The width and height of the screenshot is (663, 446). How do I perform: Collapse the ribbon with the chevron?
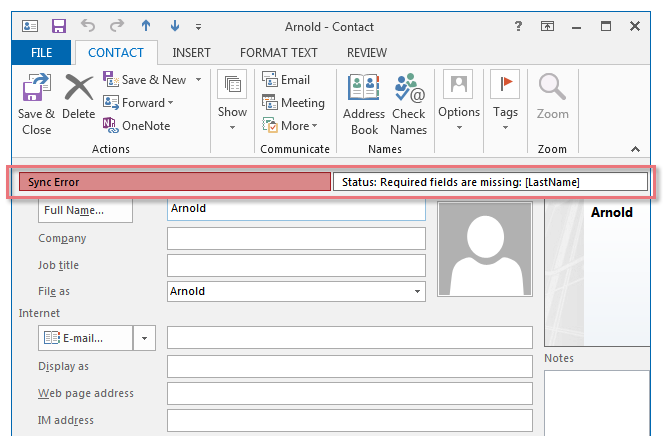point(635,149)
